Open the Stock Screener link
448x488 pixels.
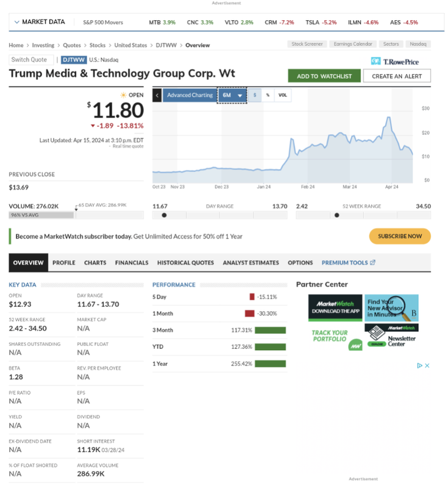point(307,44)
